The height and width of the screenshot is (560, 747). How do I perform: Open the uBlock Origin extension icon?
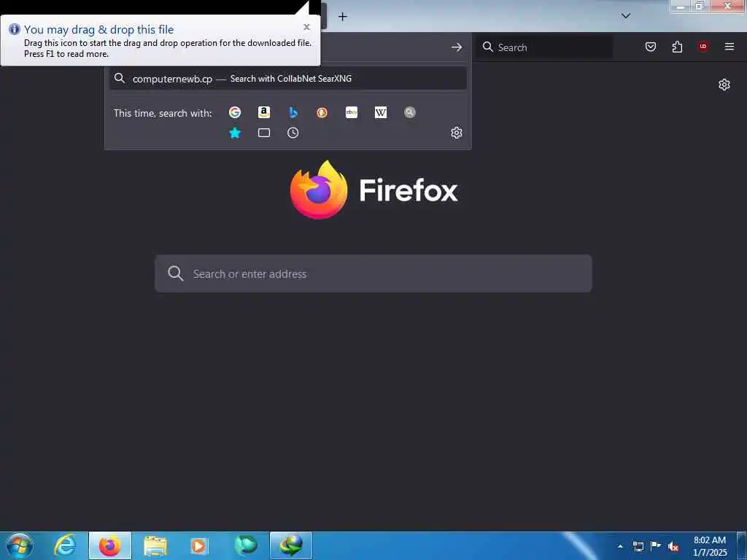point(703,47)
